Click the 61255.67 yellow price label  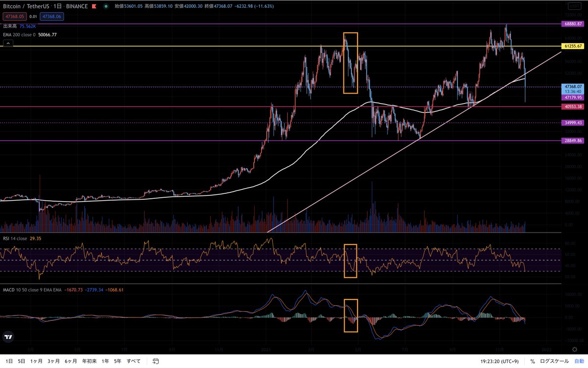point(573,46)
